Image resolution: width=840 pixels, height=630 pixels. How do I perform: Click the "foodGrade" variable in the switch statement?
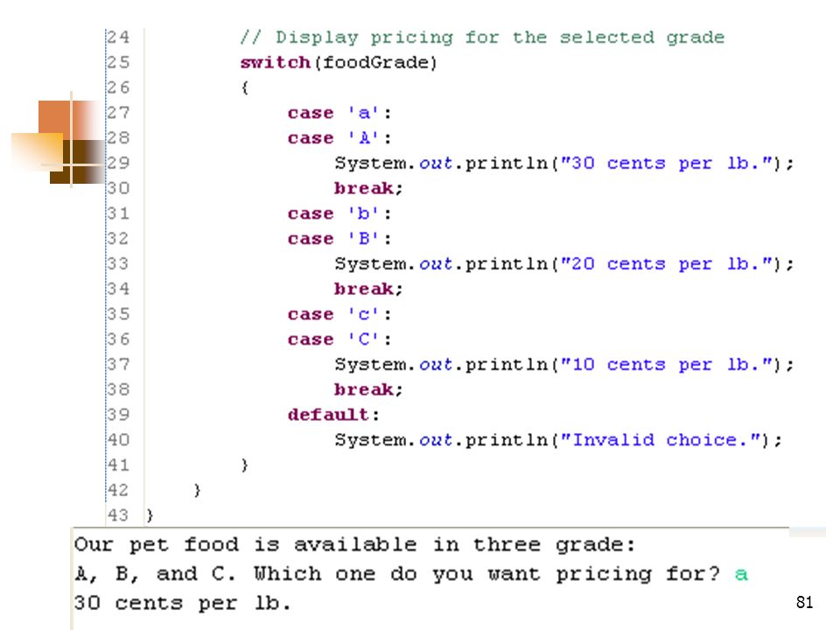(375, 63)
